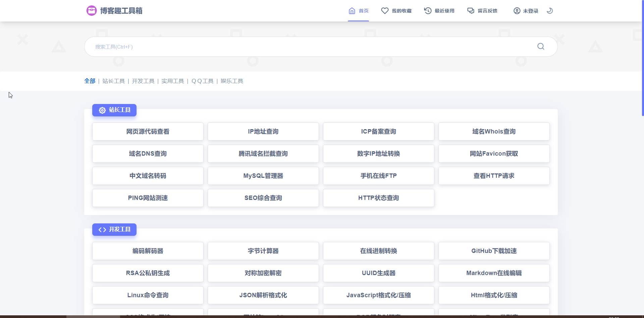The width and height of the screenshot is (644, 318).
Task: Open 字节计算器 tool
Action: 263,251
